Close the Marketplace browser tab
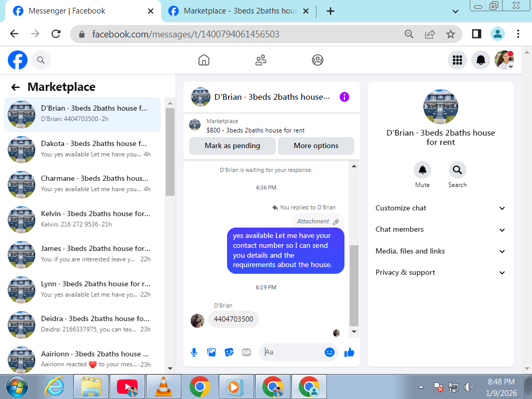The width and height of the screenshot is (532, 399). pos(305,11)
